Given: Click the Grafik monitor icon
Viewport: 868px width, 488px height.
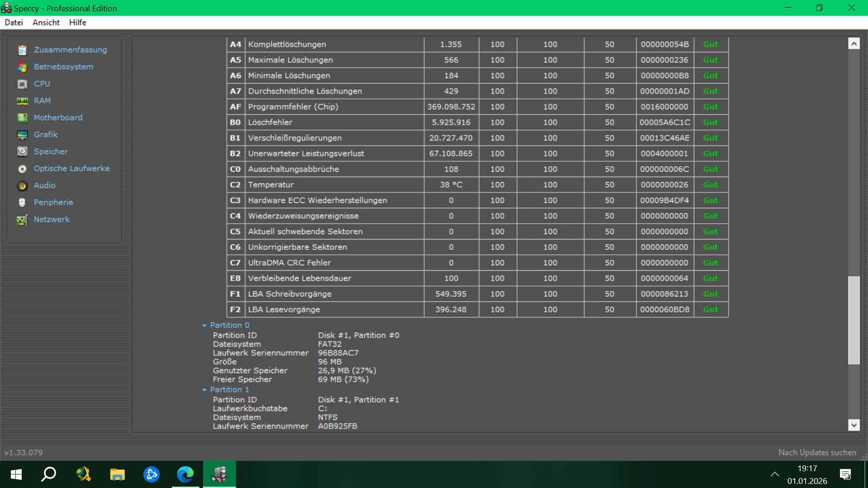Looking at the screenshot, I should 22,135.
